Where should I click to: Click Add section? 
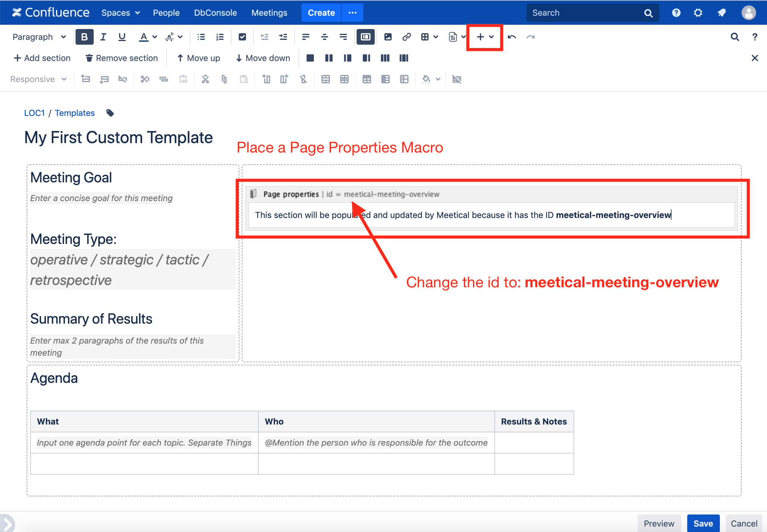click(42, 58)
